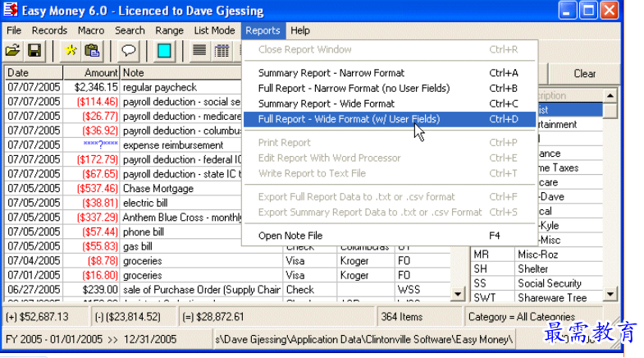Click the Clear button
Screen dimensions: 644x358
[584, 74]
